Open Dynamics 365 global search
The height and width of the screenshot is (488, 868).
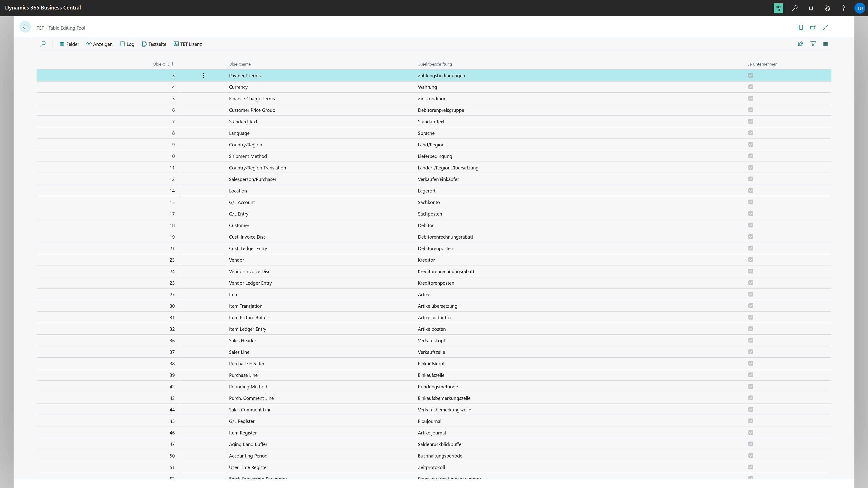(795, 8)
